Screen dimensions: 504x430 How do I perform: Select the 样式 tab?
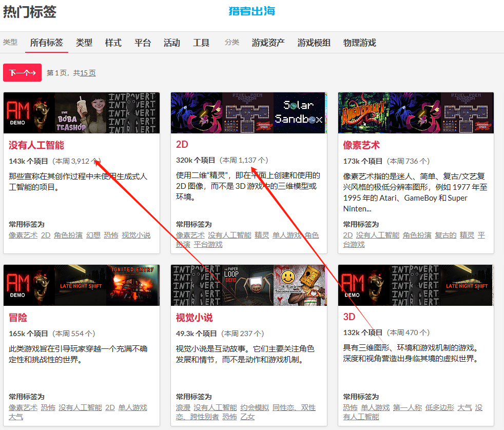(x=113, y=43)
